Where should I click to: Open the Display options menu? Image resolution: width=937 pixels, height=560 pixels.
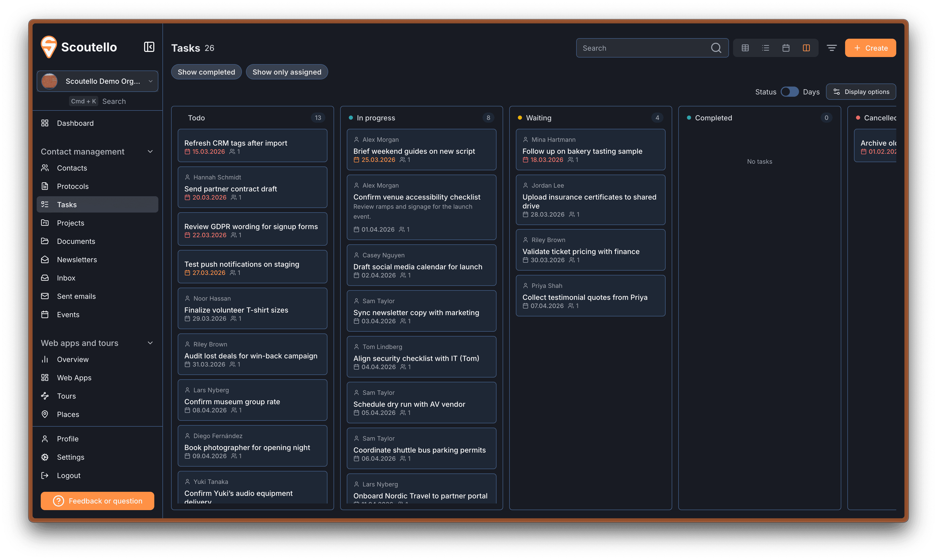click(861, 92)
